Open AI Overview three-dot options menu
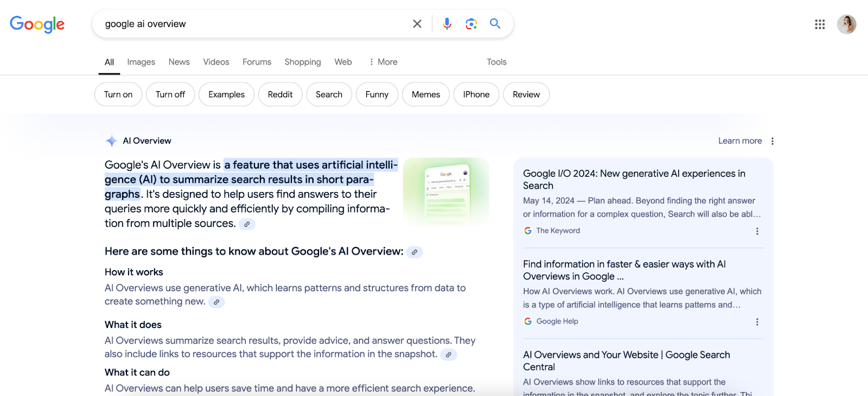This screenshot has height=396, width=868. (x=773, y=141)
